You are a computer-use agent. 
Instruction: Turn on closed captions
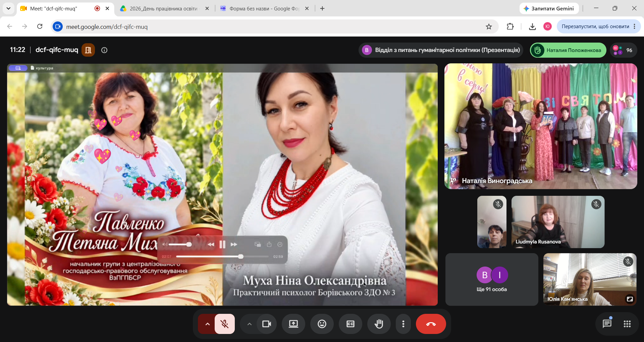tap(351, 324)
